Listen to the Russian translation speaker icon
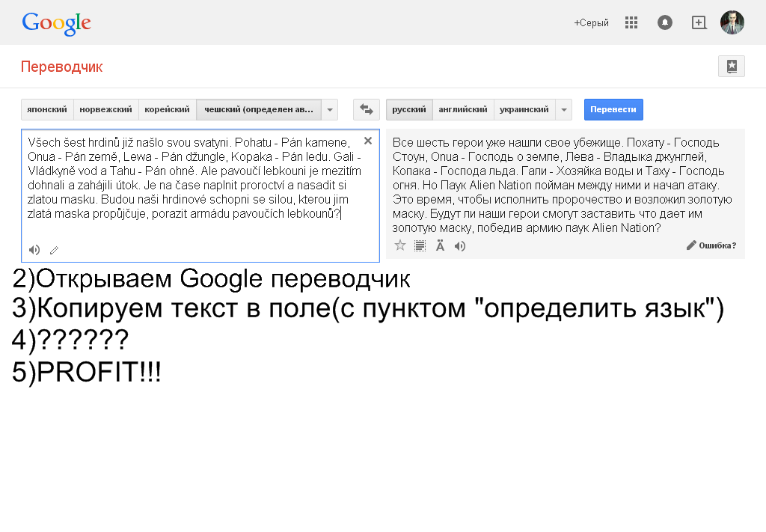Image resolution: width=766 pixels, height=532 pixels. tap(460, 245)
